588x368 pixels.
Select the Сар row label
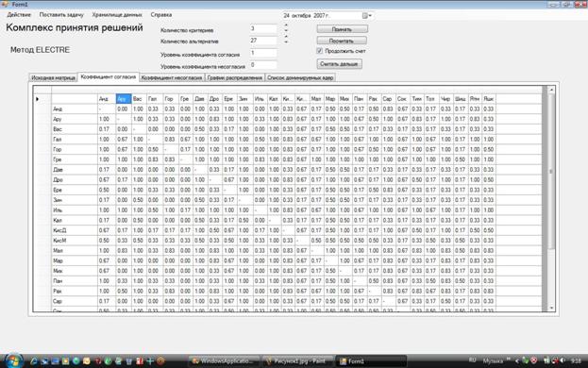75,301
